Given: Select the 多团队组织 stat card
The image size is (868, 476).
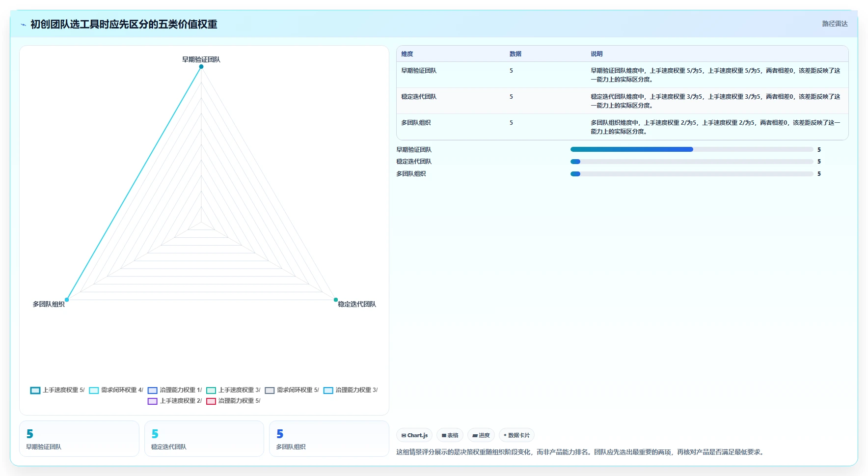Looking at the screenshot, I should [329, 439].
